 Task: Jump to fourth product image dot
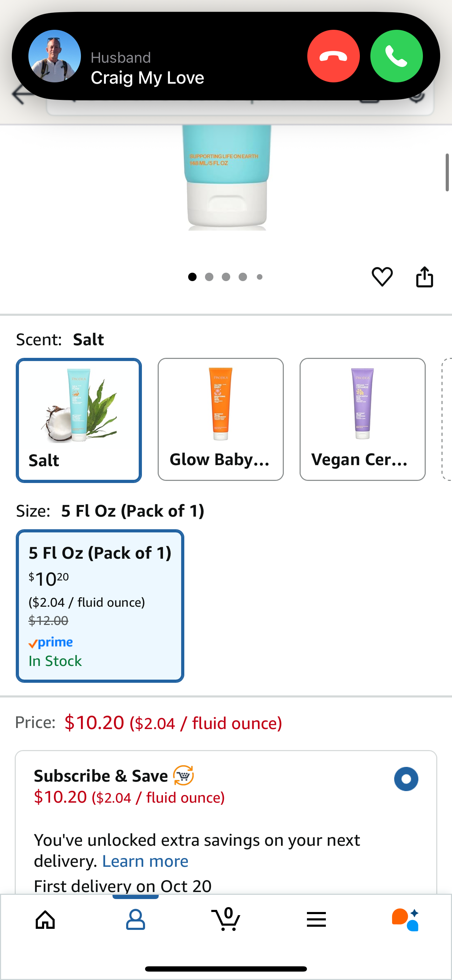click(243, 277)
